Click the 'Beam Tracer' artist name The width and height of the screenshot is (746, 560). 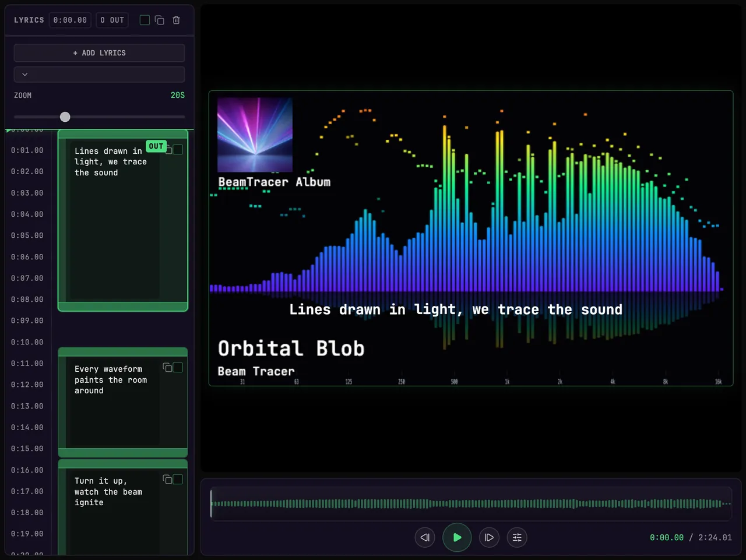pyautogui.click(x=256, y=371)
